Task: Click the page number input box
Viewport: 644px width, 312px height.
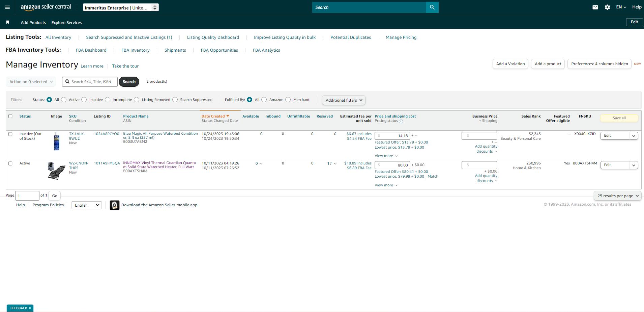Action: coord(27,196)
